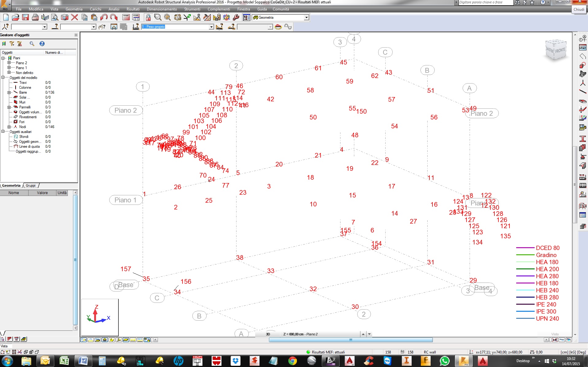
Task: Click the filter icon in Gestore d'oggetti
Action: (12, 44)
